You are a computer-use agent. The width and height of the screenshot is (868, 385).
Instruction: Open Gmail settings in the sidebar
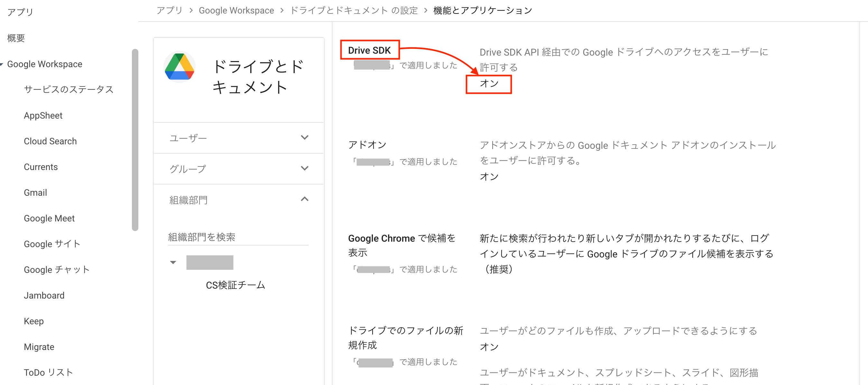point(35,192)
